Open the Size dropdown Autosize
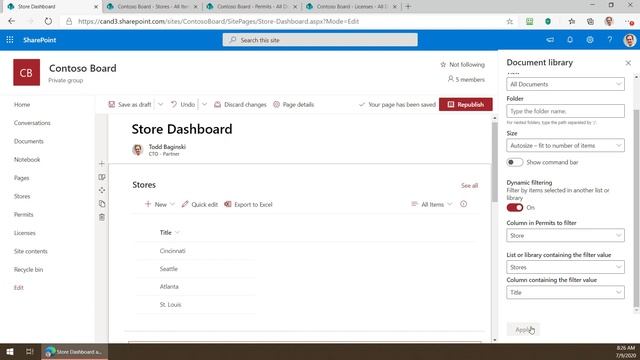Viewport: 640px width, 360px height. pos(565,145)
